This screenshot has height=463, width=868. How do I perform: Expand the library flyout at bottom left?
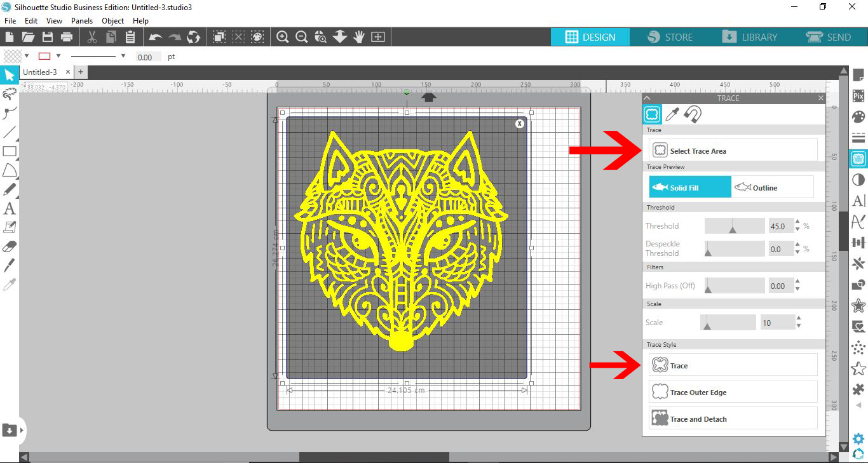point(22,430)
